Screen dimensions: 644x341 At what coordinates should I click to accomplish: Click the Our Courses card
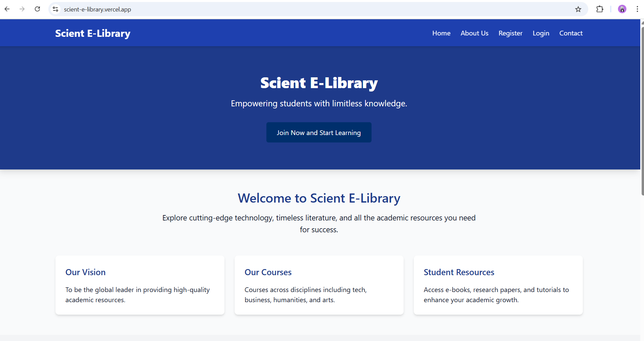(x=319, y=285)
